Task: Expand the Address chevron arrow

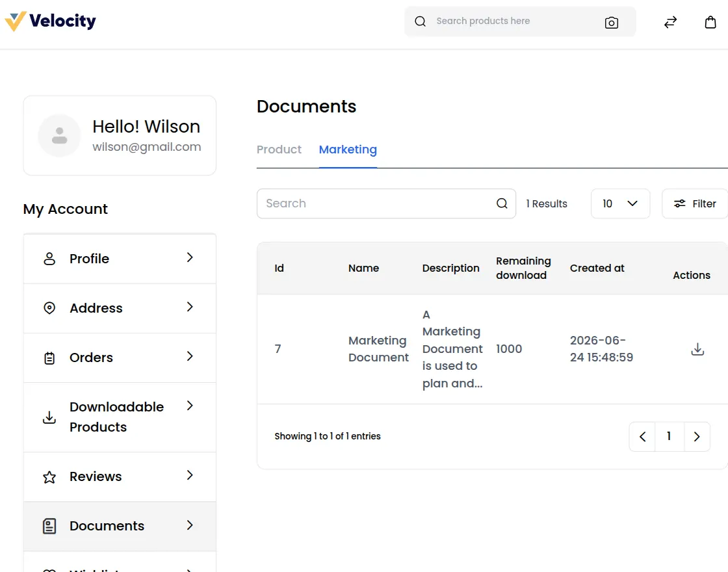Action: pyautogui.click(x=189, y=307)
